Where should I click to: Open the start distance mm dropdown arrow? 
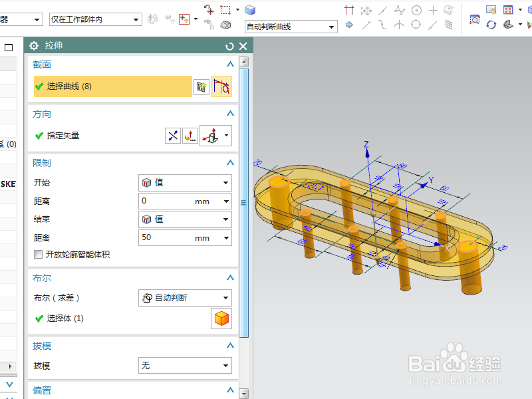tap(226, 201)
